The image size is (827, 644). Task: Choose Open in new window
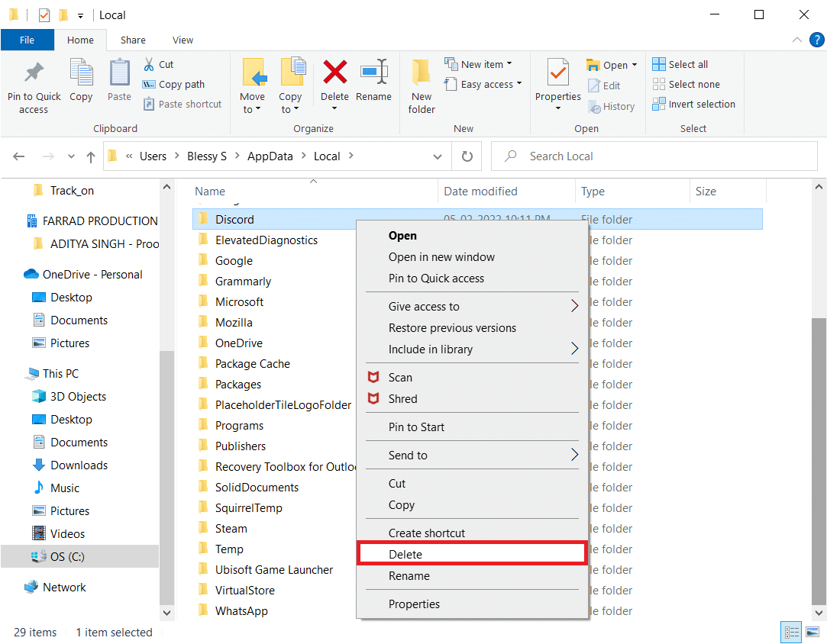[472, 257]
